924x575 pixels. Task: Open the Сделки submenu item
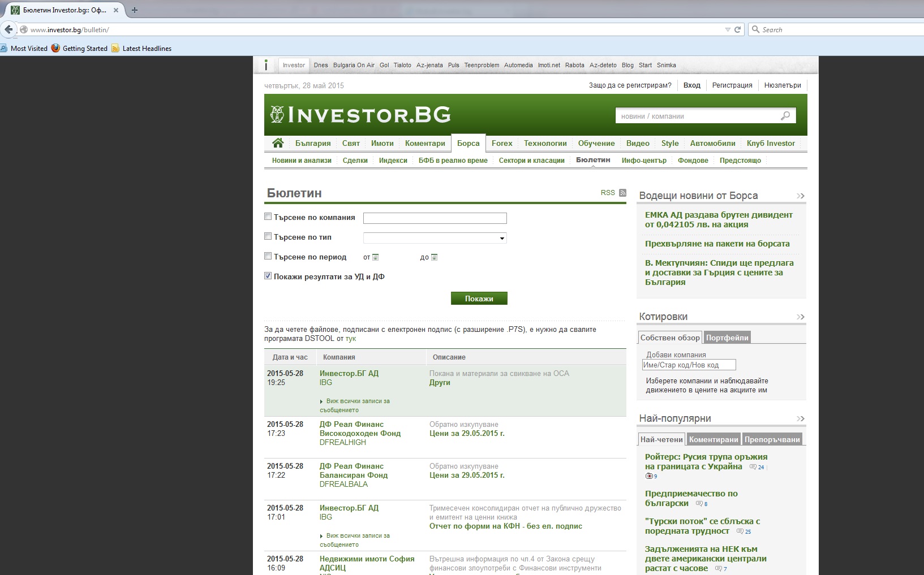coord(355,161)
